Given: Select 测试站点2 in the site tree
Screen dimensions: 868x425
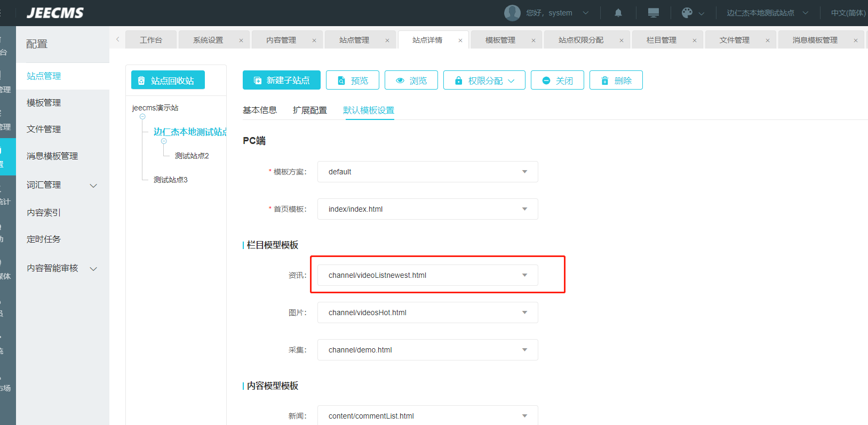Looking at the screenshot, I should (x=192, y=156).
